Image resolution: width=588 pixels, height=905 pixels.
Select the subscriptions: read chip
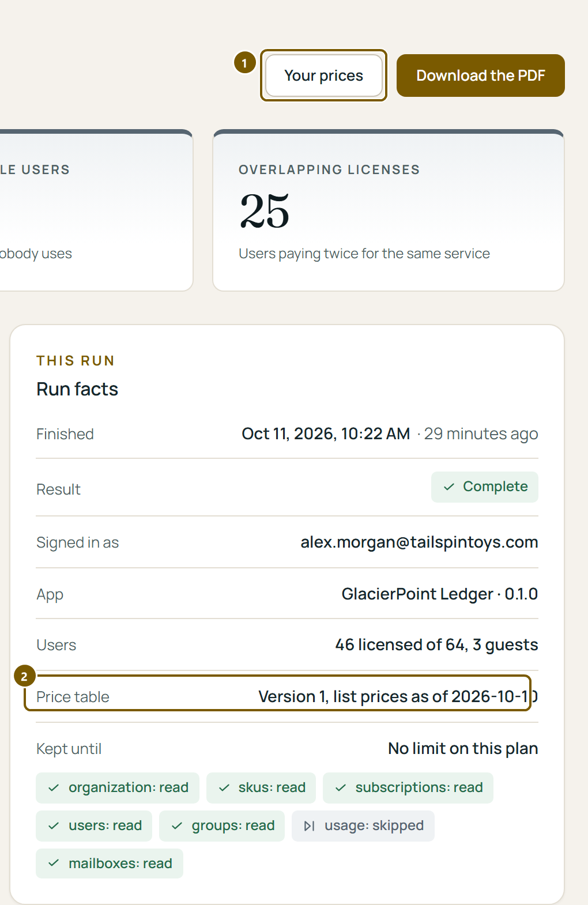[x=408, y=787]
